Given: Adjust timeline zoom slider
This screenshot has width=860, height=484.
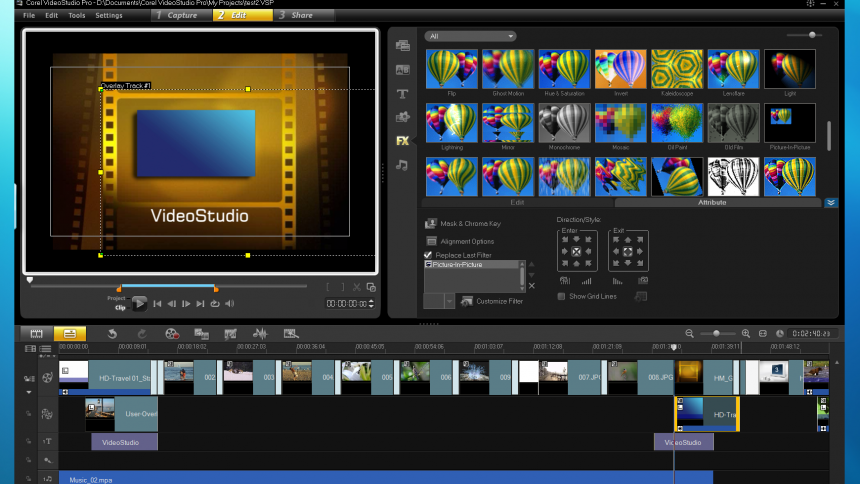Looking at the screenshot, I should click(x=716, y=334).
